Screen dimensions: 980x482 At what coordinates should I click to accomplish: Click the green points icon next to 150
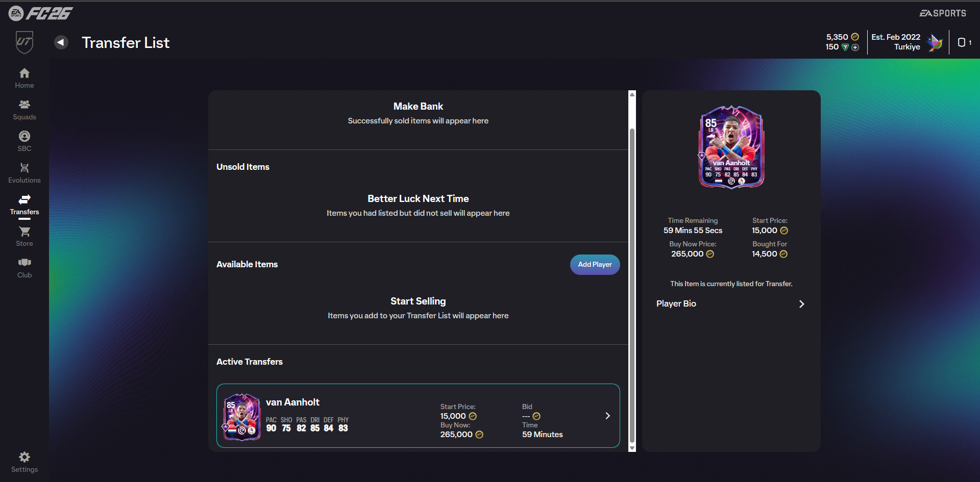pos(845,47)
